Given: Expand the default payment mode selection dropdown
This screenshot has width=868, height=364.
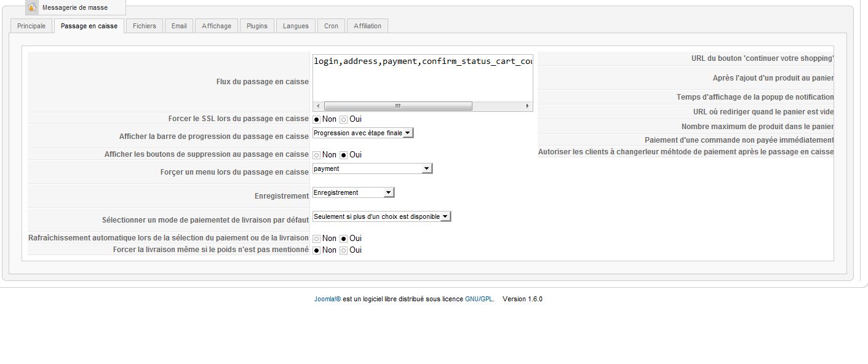Looking at the screenshot, I should [x=445, y=216].
